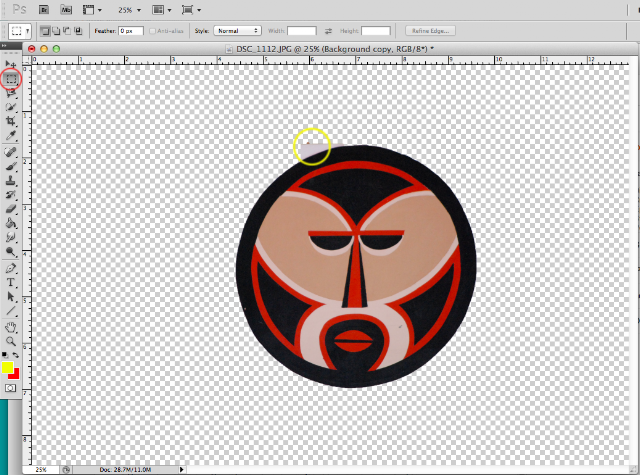Click the Feather input field
This screenshot has height=475, width=640.
pos(131,31)
